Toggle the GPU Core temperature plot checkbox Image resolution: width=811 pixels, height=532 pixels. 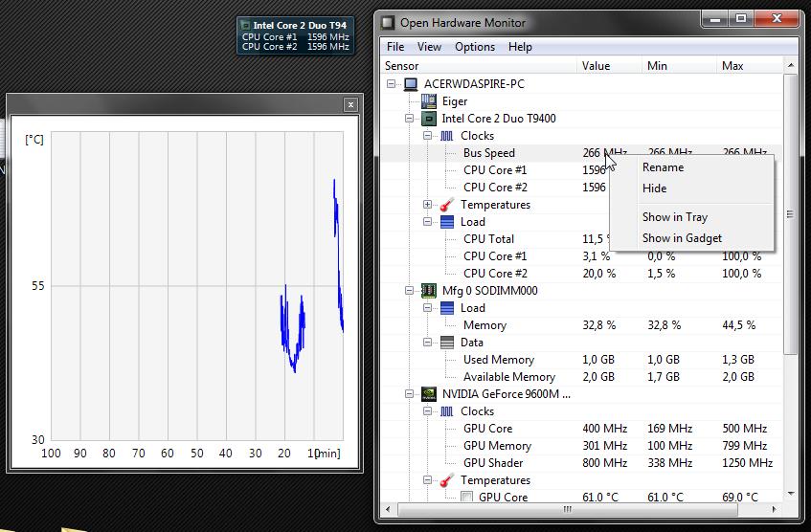point(466,498)
